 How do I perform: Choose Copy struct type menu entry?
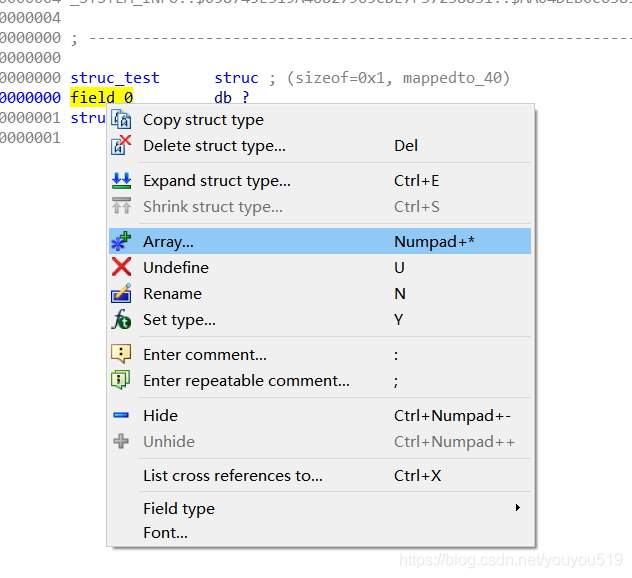[320, 120]
